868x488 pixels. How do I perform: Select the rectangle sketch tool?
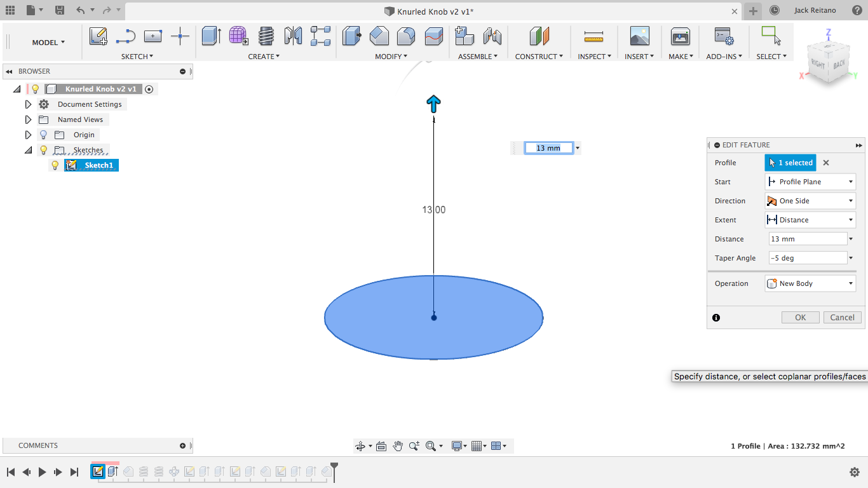pyautogui.click(x=153, y=36)
